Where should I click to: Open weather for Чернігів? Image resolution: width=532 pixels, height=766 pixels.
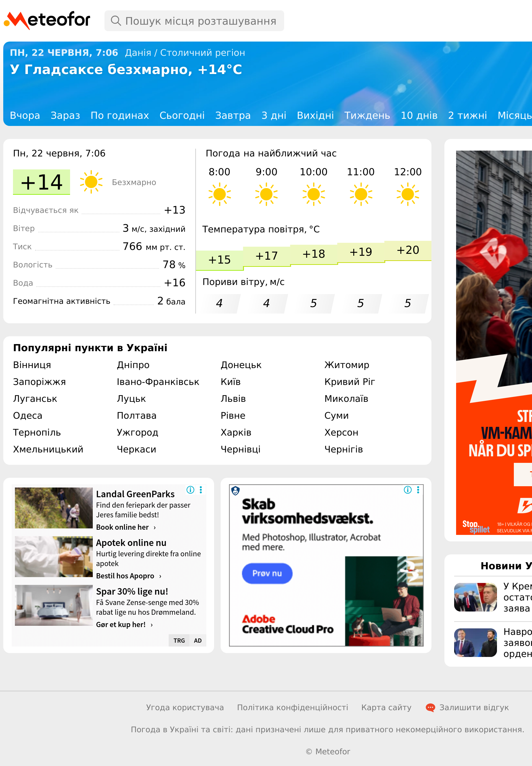(344, 449)
